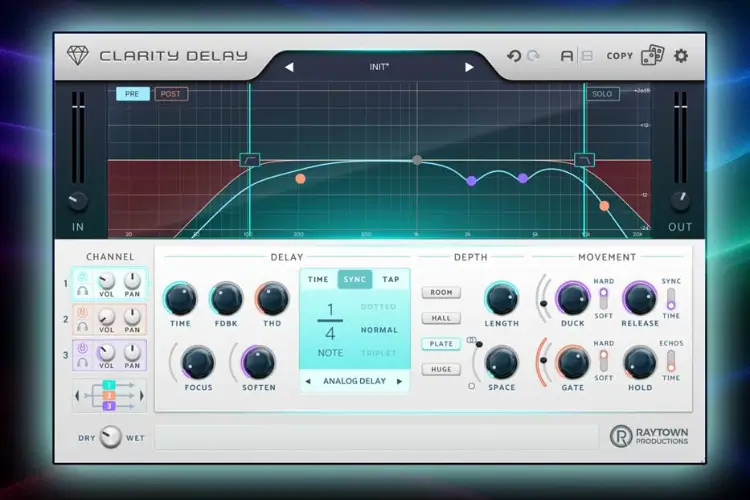Click the gray center EQ node
Image resolution: width=750 pixels, height=500 pixels.
click(x=417, y=160)
